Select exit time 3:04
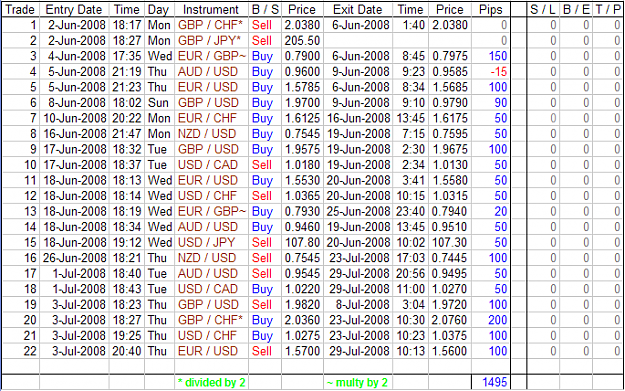Screen dimensions: 625x391 click(x=413, y=305)
